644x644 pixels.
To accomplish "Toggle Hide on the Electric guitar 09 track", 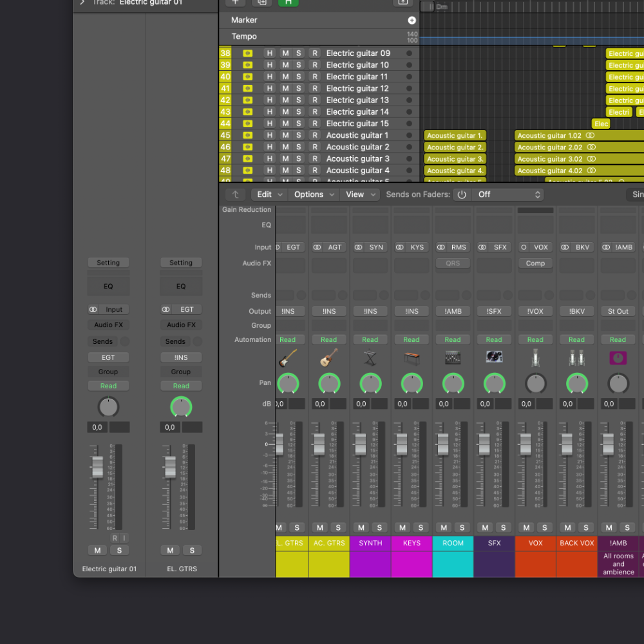I will [x=269, y=53].
